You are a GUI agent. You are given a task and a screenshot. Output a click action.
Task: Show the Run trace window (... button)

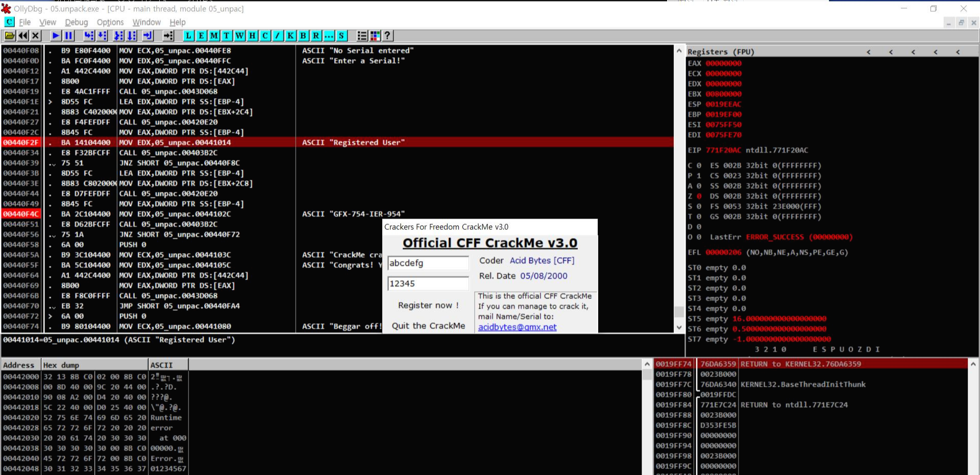[x=329, y=36]
